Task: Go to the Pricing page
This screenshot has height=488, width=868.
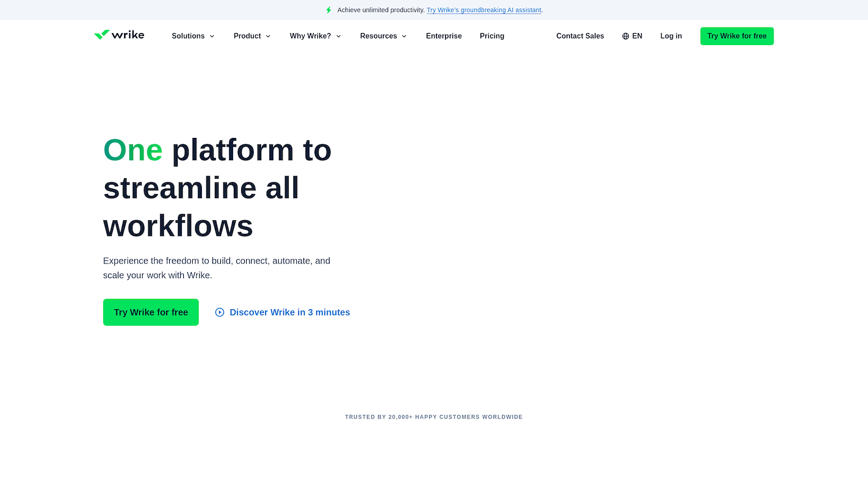Action: click(492, 36)
